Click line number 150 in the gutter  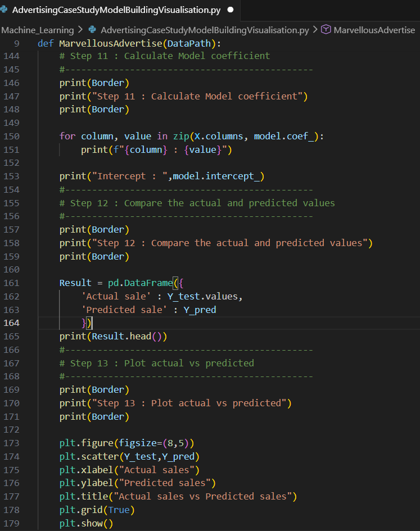(11, 136)
